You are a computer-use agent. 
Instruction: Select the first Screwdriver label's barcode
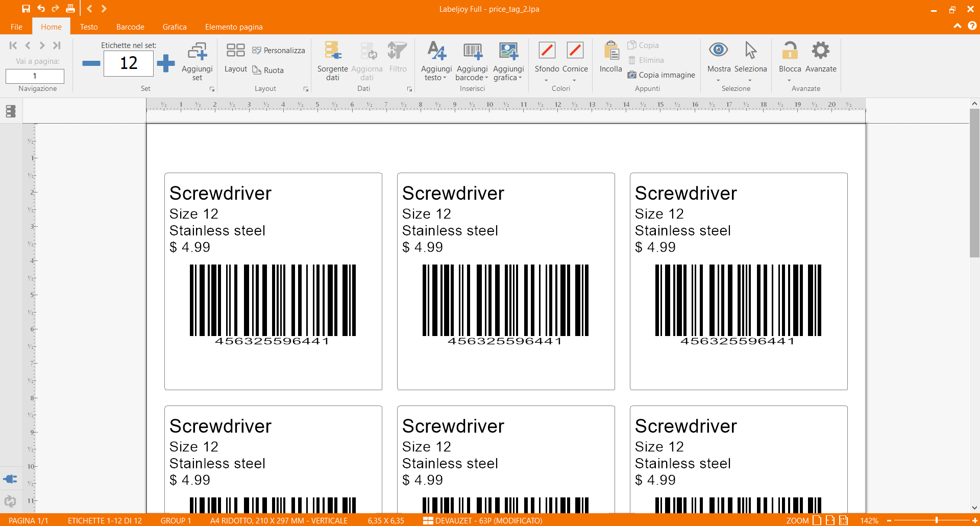click(x=273, y=305)
